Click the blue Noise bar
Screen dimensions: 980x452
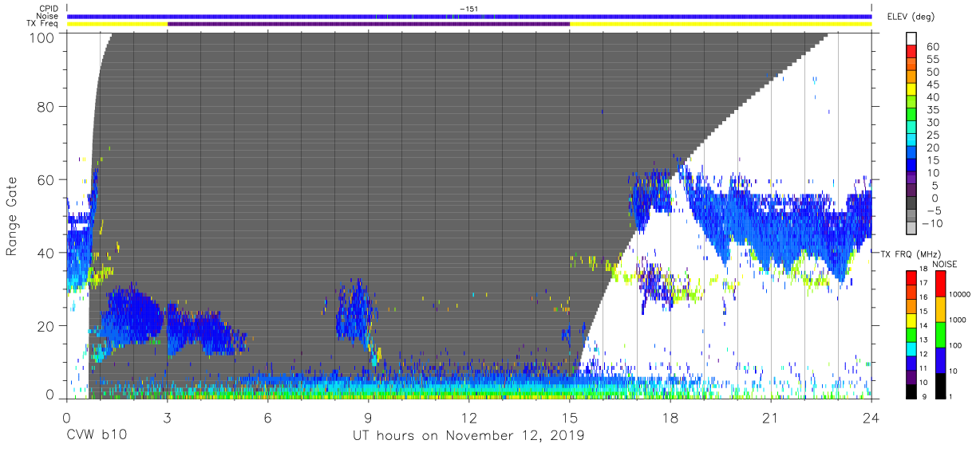(469, 16)
